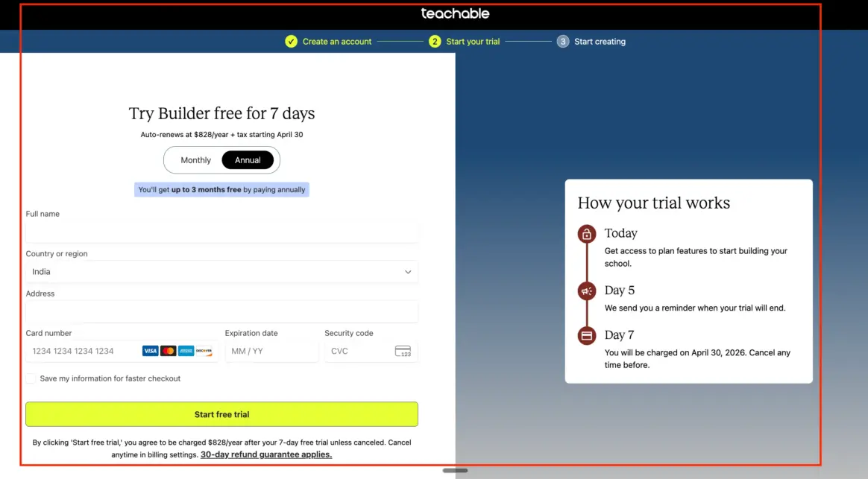Click the credit card icon next to Day 7
Image resolution: width=868 pixels, height=479 pixels.
coord(587,335)
